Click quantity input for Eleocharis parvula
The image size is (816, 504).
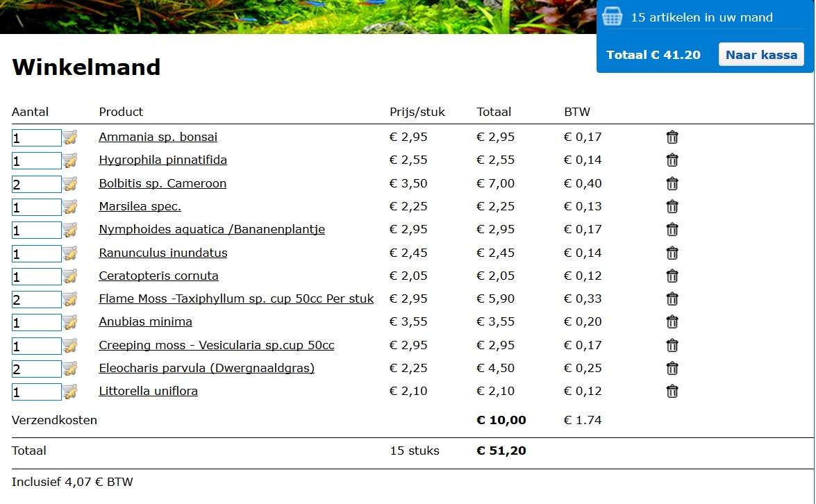pyautogui.click(x=36, y=369)
